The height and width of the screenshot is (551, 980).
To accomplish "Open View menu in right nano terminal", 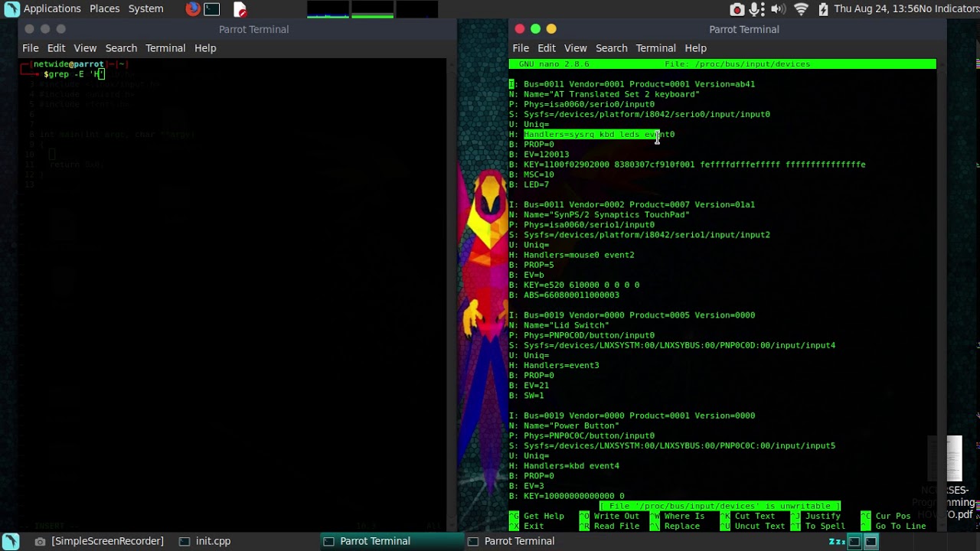I will (575, 48).
